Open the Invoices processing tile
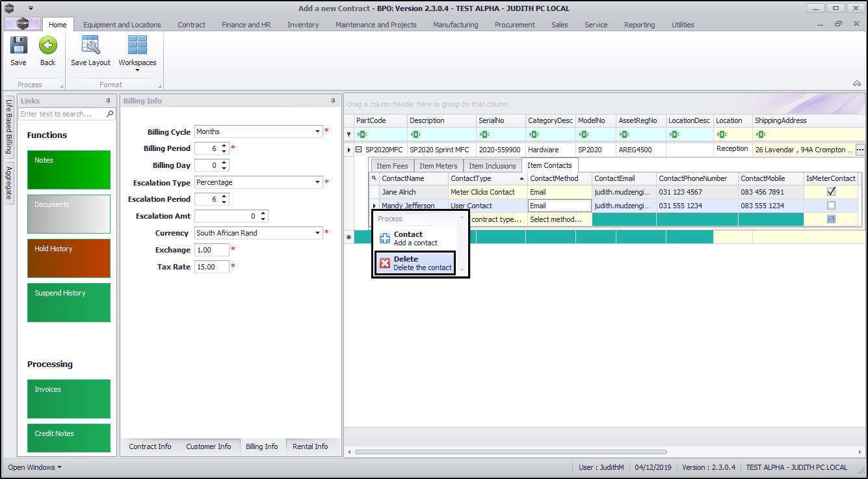The image size is (868, 479). [69, 399]
